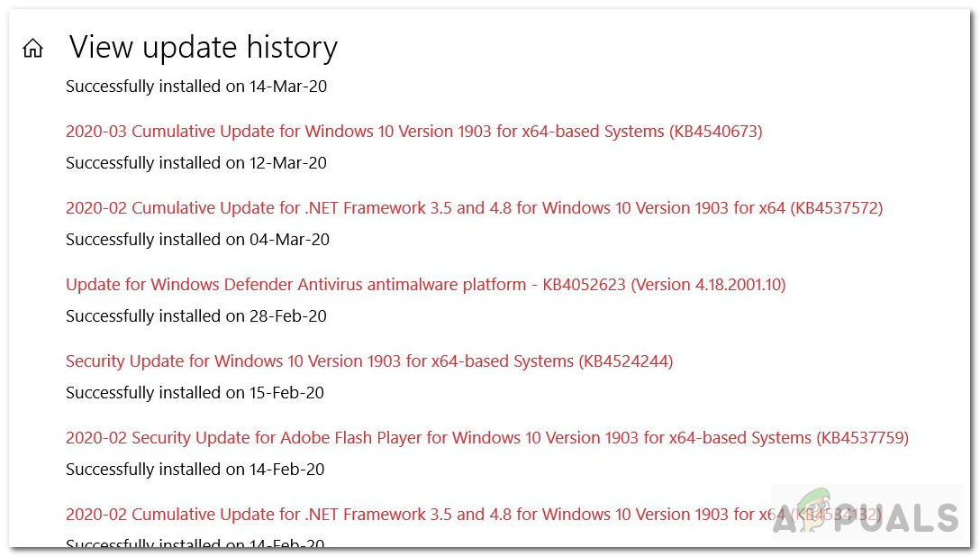
Task: Click the "Successfully installed on 28-Feb-20" status
Action: pos(195,316)
